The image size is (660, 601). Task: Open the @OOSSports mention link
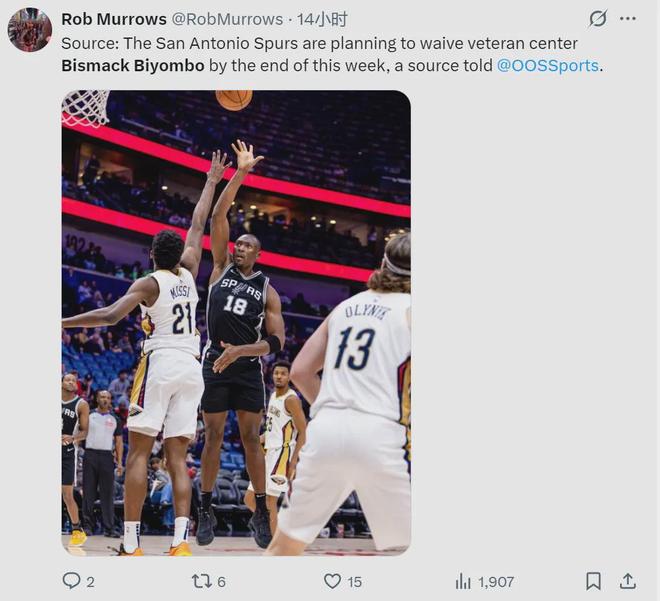(x=546, y=66)
